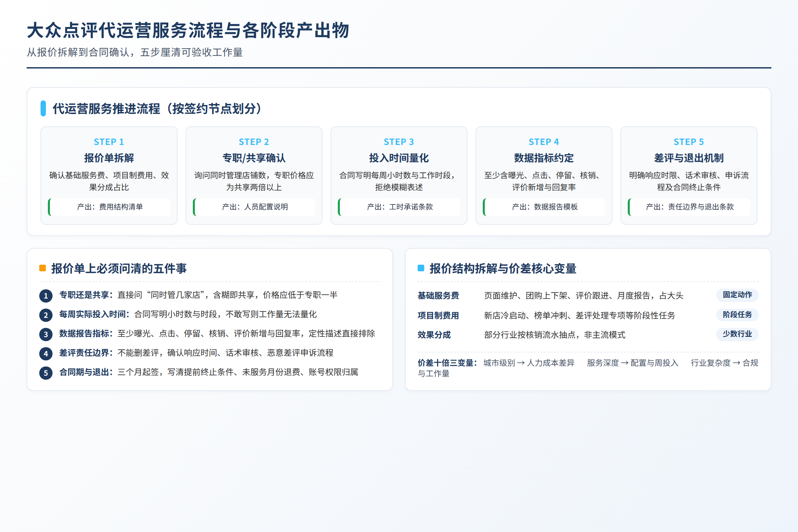
Task: Select the 固定动作 tag
Action: [737, 295]
